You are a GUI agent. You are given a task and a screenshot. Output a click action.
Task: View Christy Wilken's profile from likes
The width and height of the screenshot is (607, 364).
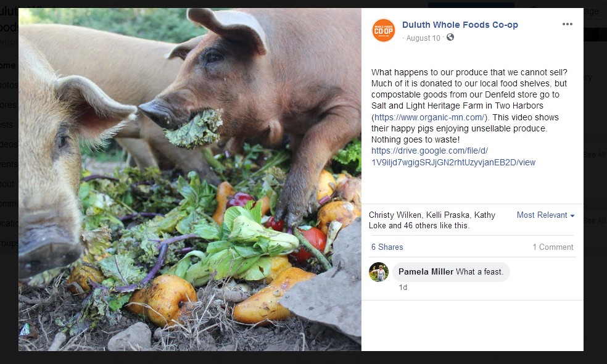tap(395, 215)
